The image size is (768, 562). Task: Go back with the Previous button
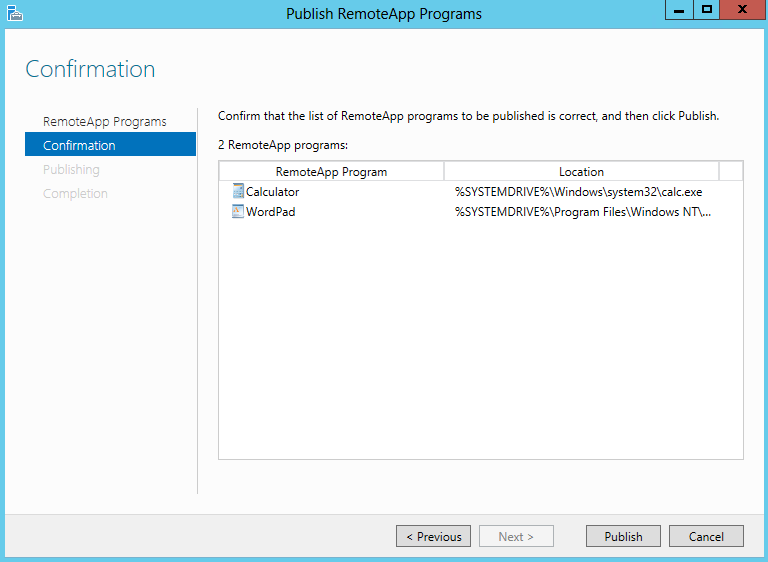coord(433,536)
